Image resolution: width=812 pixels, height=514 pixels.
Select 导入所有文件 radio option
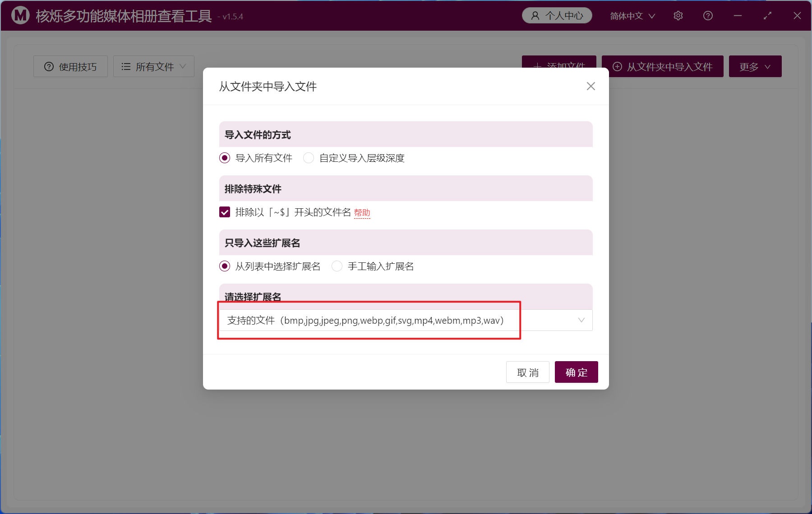(x=256, y=158)
